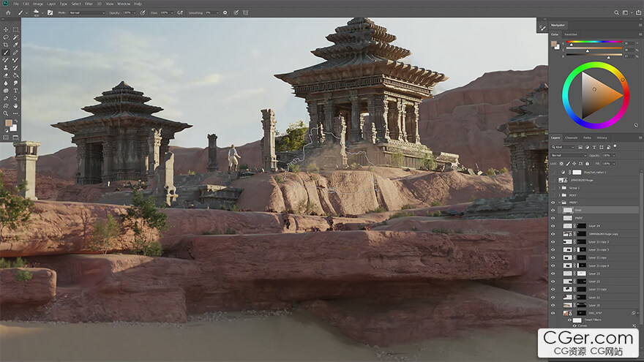Screen dimensions: 644x362
Task: Open the Filter menu
Action: click(89, 4)
